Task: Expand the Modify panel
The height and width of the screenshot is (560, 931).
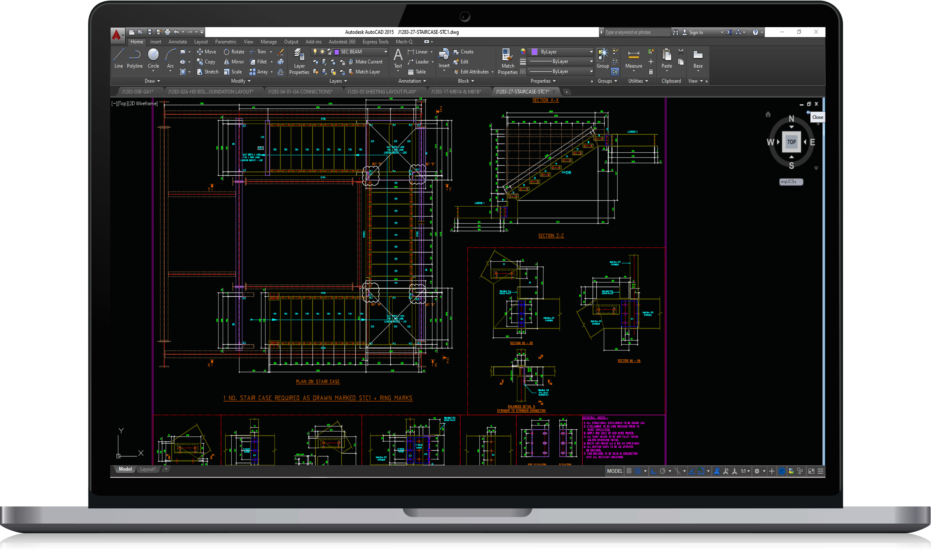Action: (241, 81)
